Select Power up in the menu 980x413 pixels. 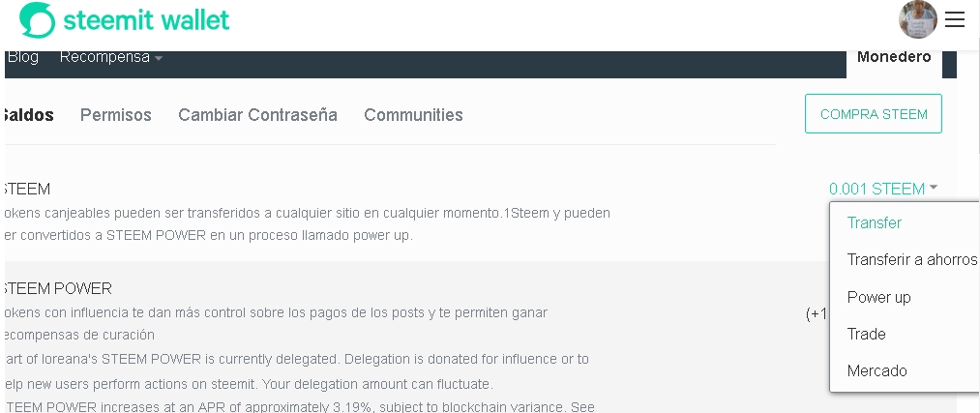click(x=878, y=297)
